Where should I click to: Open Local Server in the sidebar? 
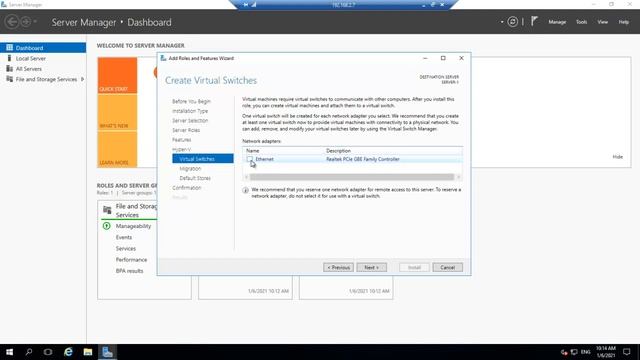point(31,58)
